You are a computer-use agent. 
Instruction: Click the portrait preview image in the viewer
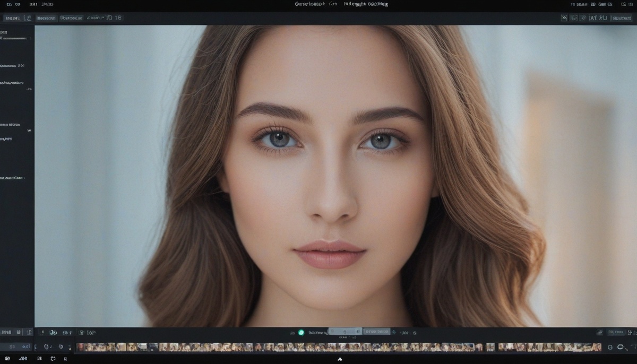click(335, 176)
